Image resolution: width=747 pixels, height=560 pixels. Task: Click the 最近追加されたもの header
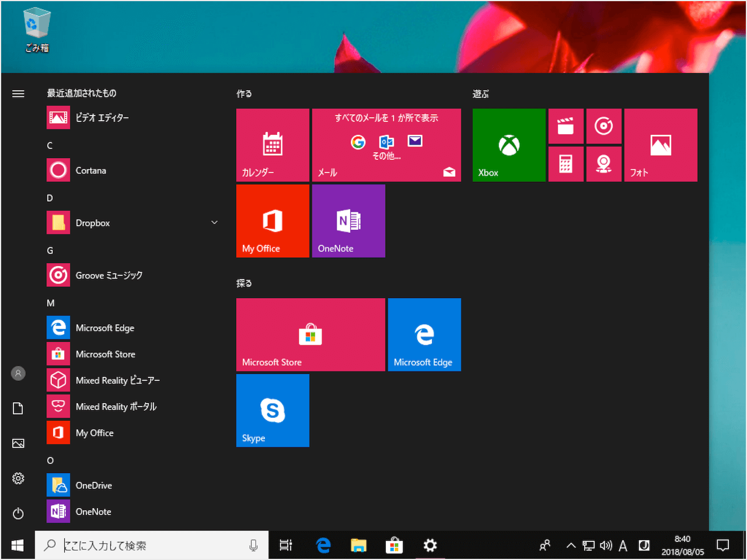82,93
